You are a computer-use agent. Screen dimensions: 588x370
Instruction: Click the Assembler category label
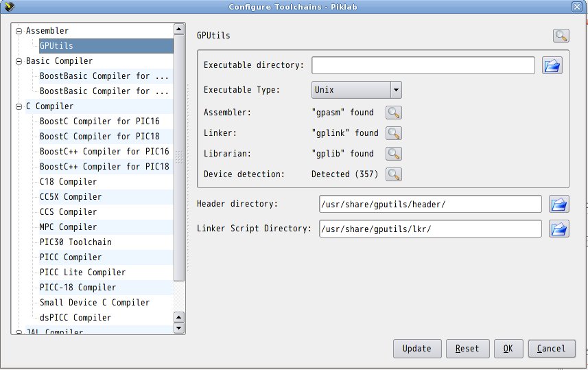click(x=47, y=31)
